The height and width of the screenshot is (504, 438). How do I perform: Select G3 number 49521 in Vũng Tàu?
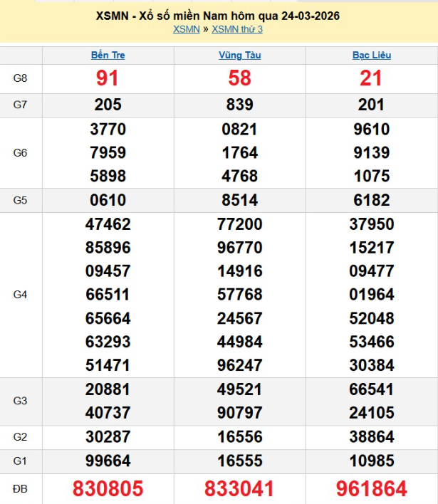(x=239, y=388)
